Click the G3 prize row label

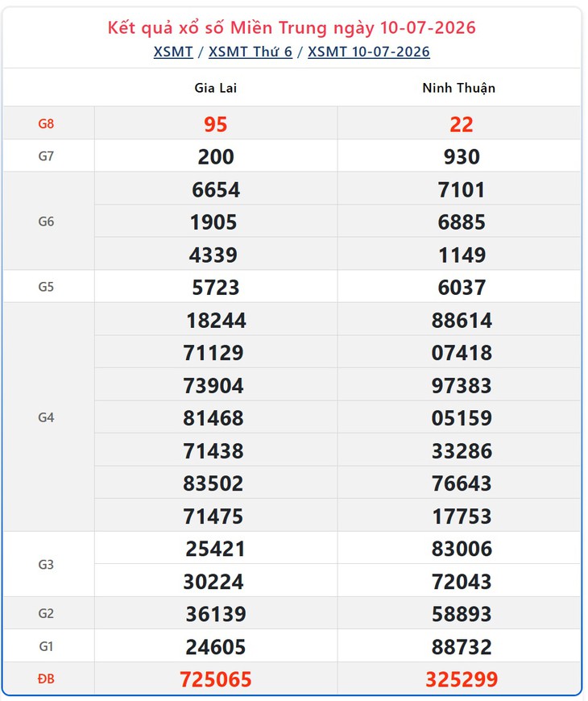46,565
